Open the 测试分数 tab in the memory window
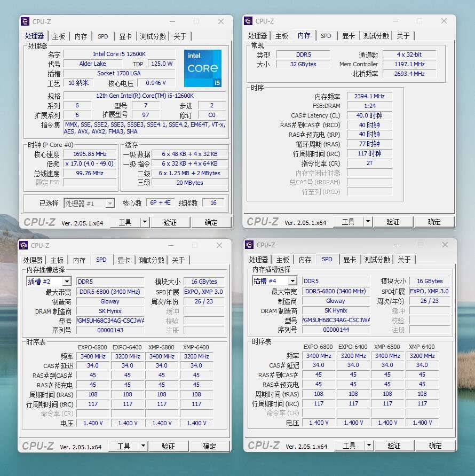 377,36
